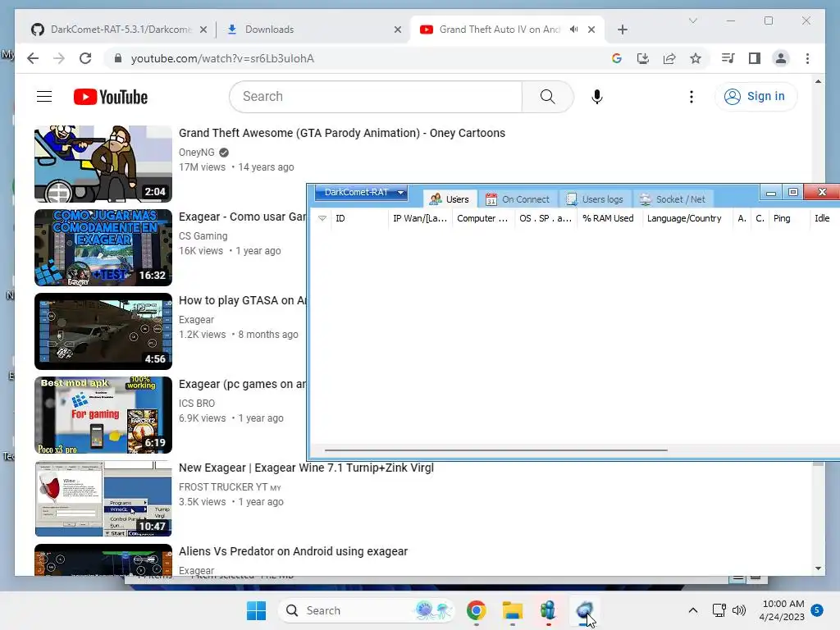
Task: Open the taskbar volume control
Action: coord(739,610)
